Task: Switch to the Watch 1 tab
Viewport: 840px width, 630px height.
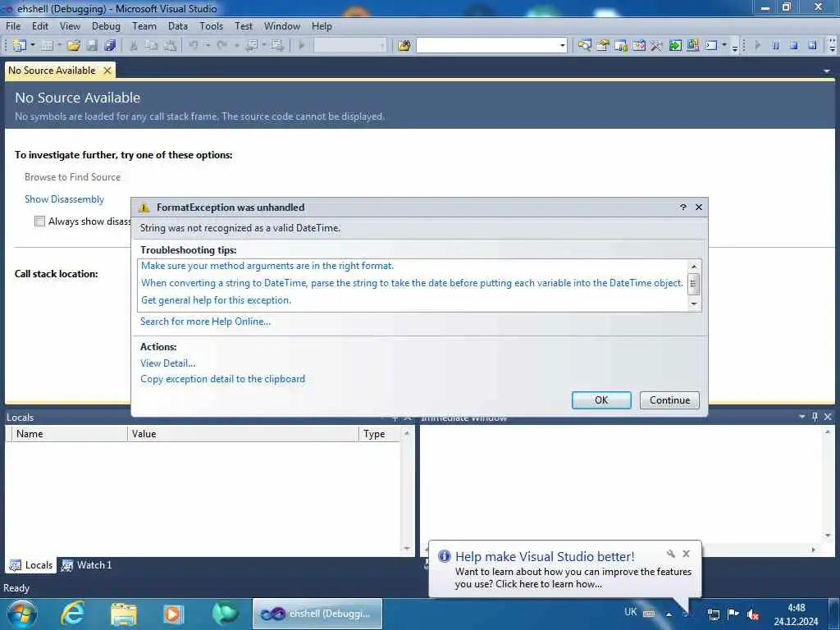Action: 86,565
